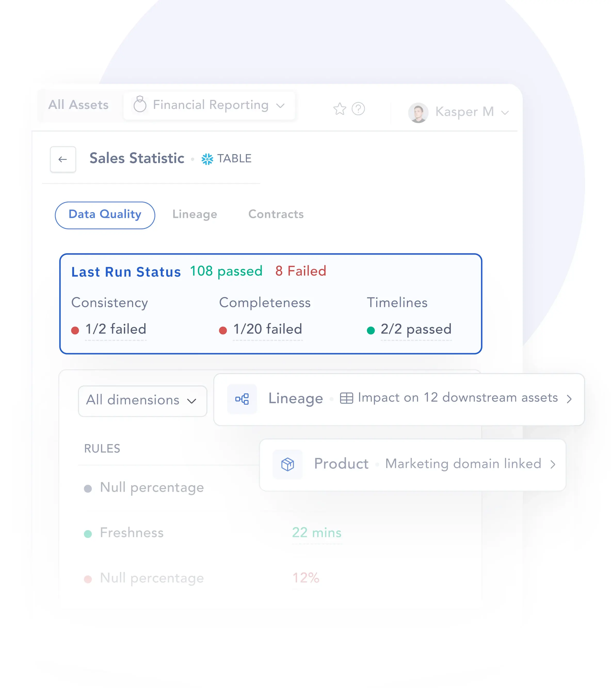Click the downstream assets table icon
This screenshot has height=700, width=611.
tap(347, 398)
